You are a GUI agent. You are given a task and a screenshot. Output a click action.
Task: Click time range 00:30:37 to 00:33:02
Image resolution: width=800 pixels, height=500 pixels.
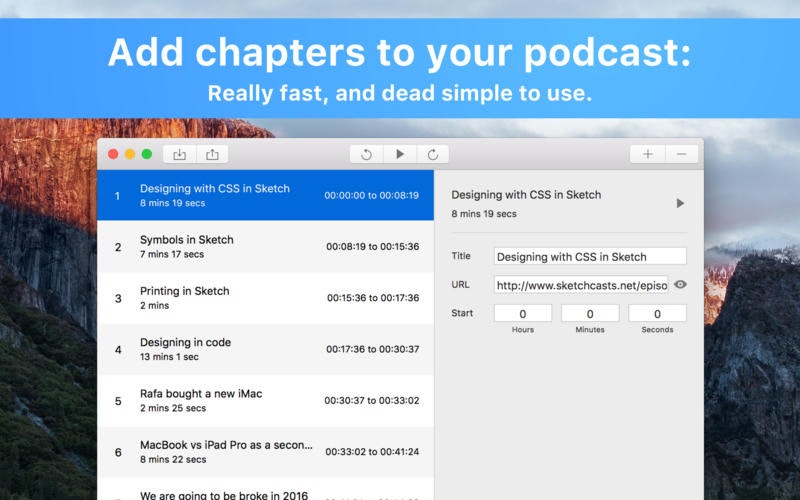(x=371, y=401)
